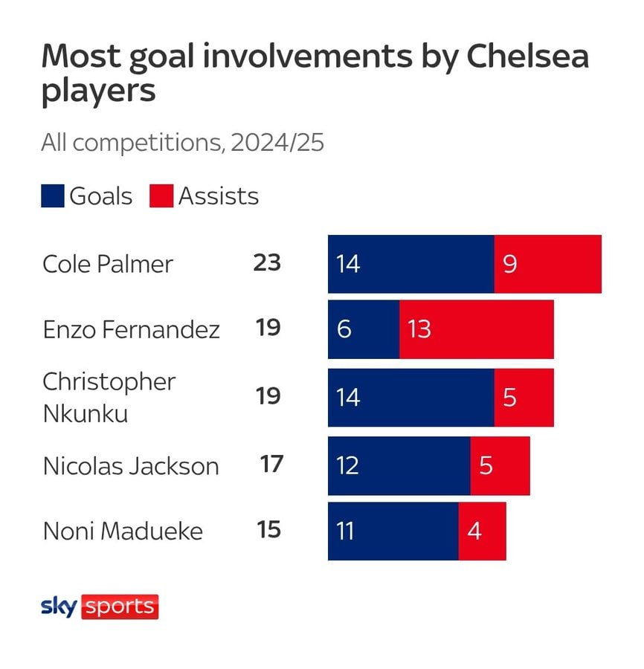The image size is (644, 669).
Task: Click the Cole Palmer name label
Action: (x=108, y=264)
